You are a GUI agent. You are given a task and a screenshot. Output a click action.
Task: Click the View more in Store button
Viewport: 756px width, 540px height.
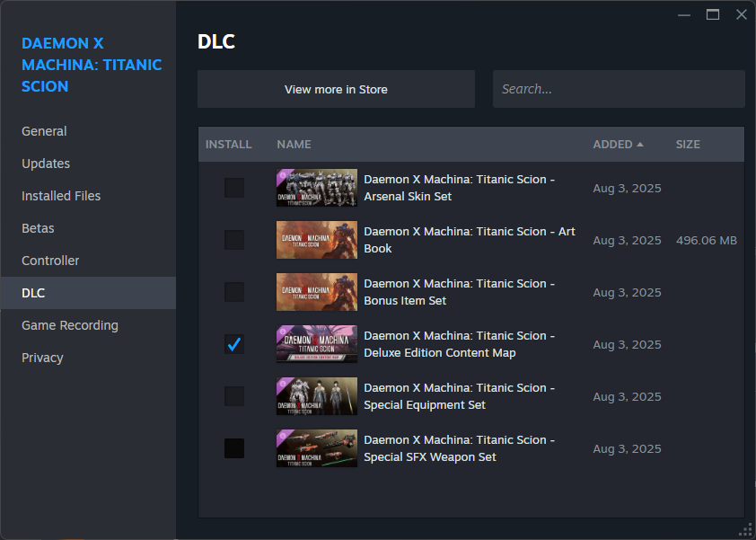click(336, 89)
